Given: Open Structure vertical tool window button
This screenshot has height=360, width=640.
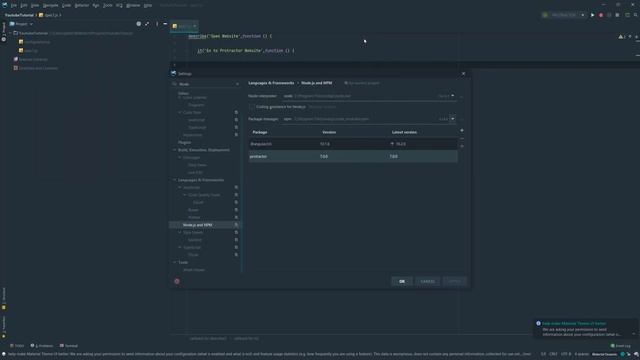Looking at the screenshot, I should [4, 299].
